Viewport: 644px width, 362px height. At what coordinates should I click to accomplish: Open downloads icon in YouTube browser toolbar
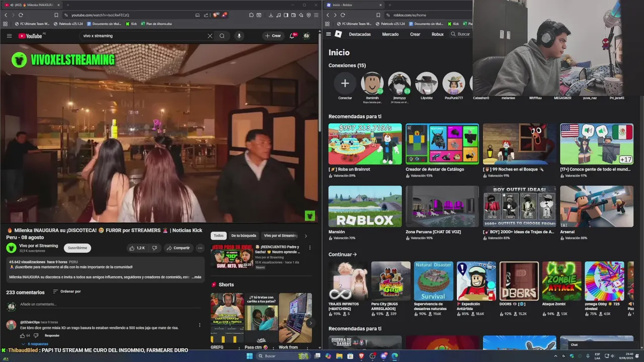click(271, 15)
